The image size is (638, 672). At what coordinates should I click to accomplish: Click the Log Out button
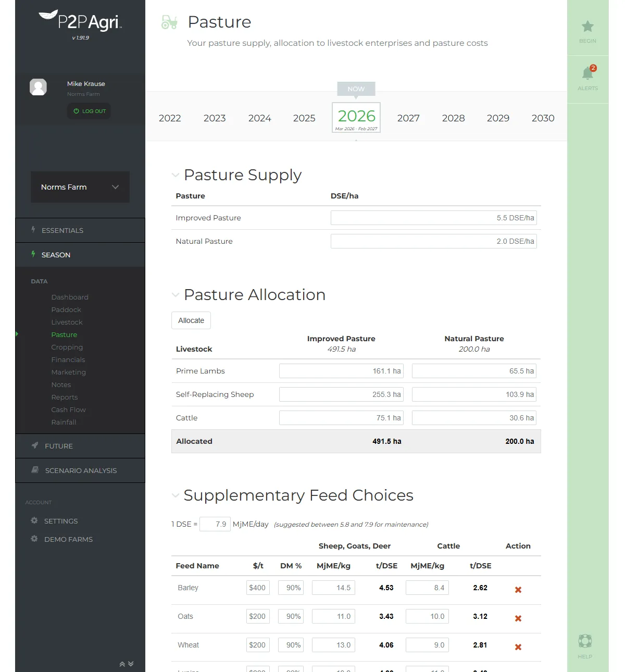pyautogui.click(x=89, y=111)
